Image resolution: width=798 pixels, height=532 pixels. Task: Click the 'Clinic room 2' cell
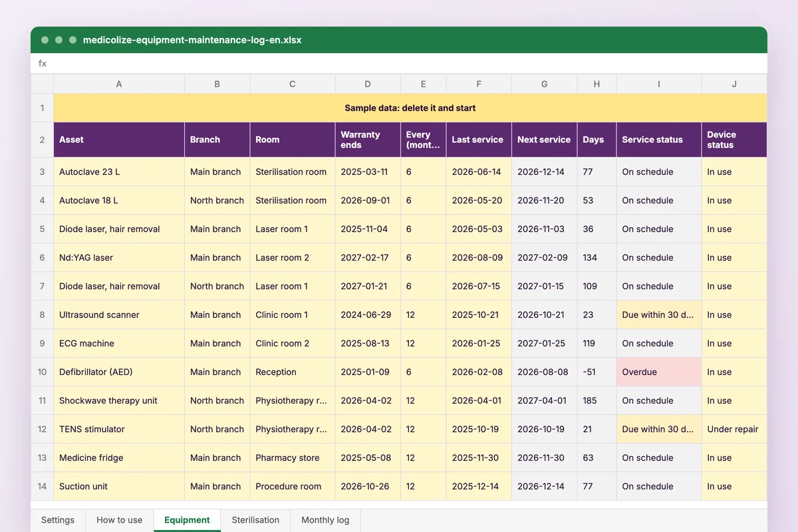click(293, 343)
